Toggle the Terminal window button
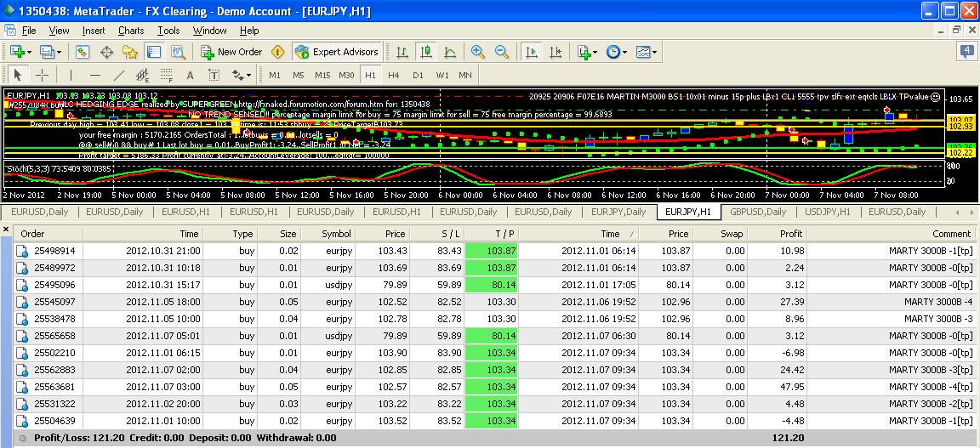The image size is (980, 448). click(154, 52)
